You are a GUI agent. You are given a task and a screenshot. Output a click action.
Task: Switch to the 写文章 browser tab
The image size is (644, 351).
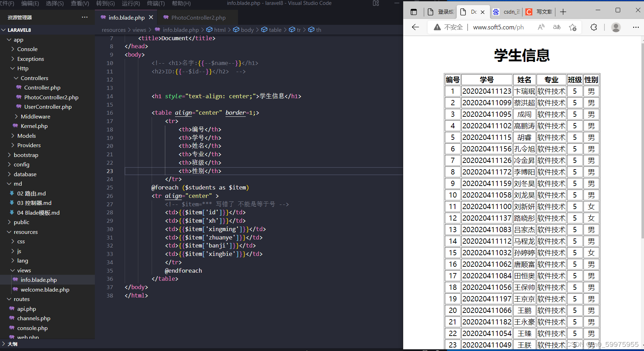(x=539, y=12)
